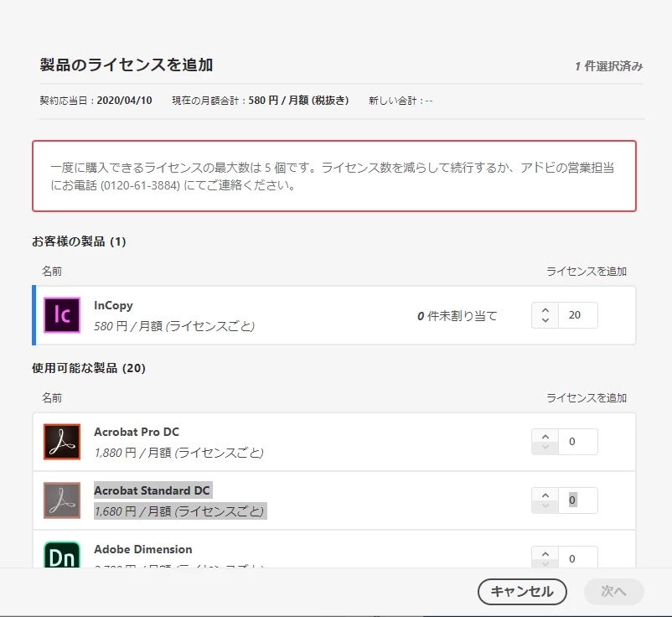Select the Adobe Dimension name

143,549
